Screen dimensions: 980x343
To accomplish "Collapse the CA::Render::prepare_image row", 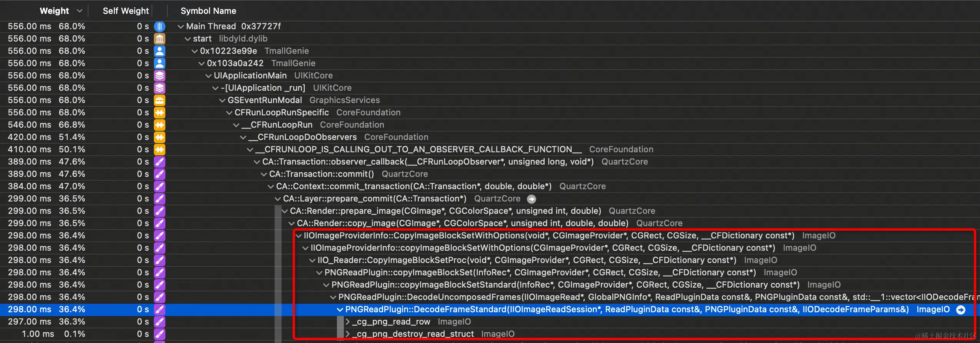I will coord(284,211).
